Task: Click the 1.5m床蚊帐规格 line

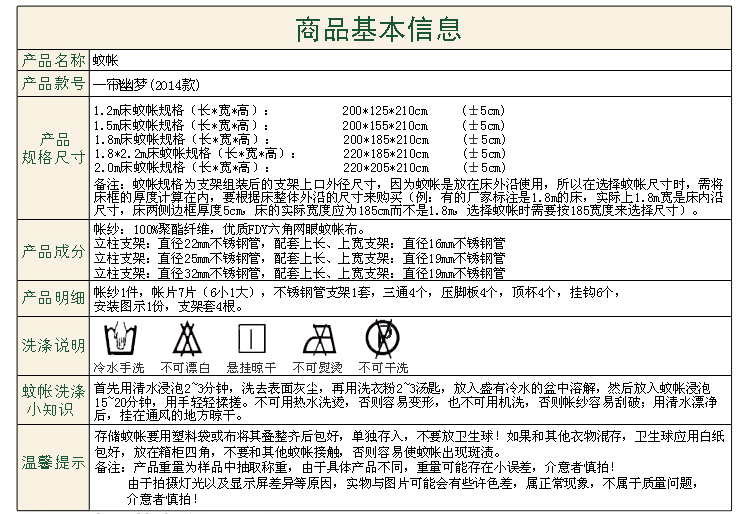Action: [x=181, y=125]
